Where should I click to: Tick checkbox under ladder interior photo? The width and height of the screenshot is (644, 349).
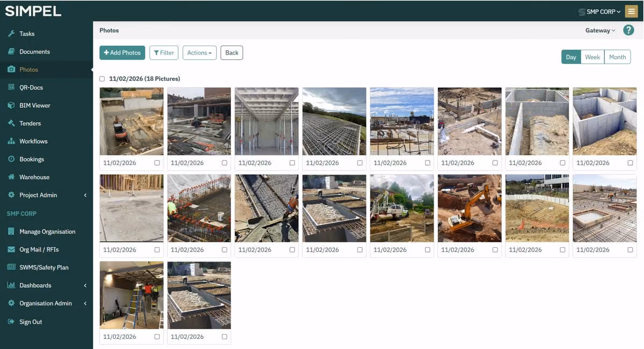(157, 337)
